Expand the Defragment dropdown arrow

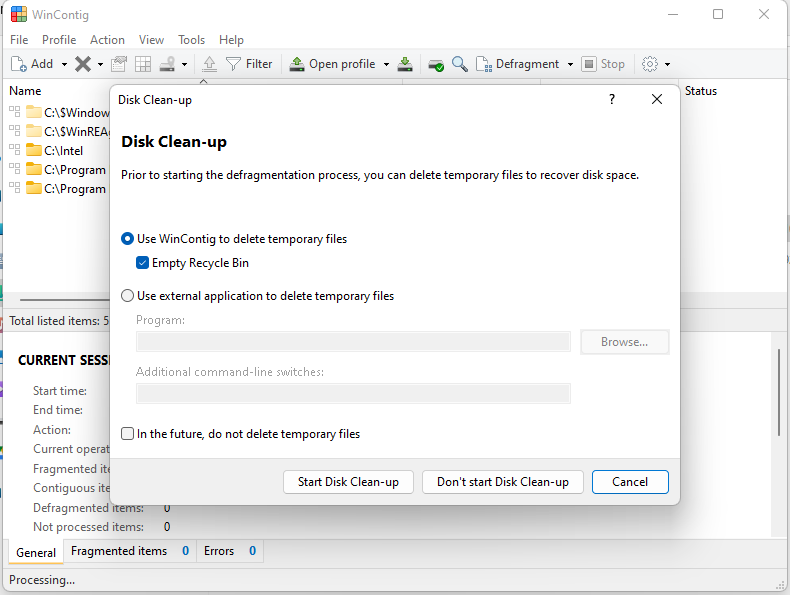pos(571,64)
